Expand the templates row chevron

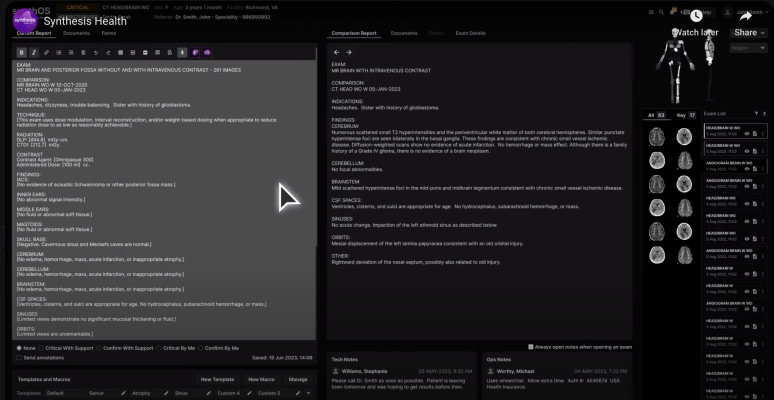[306, 393]
